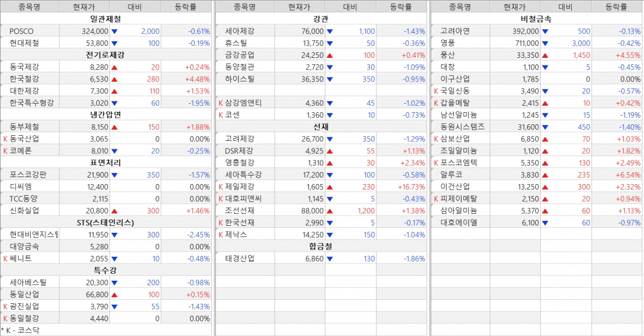Viewport: 644px width, 336px height.
Task: Click the 711,000 price of 영풍
Action: [x=527, y=43]
